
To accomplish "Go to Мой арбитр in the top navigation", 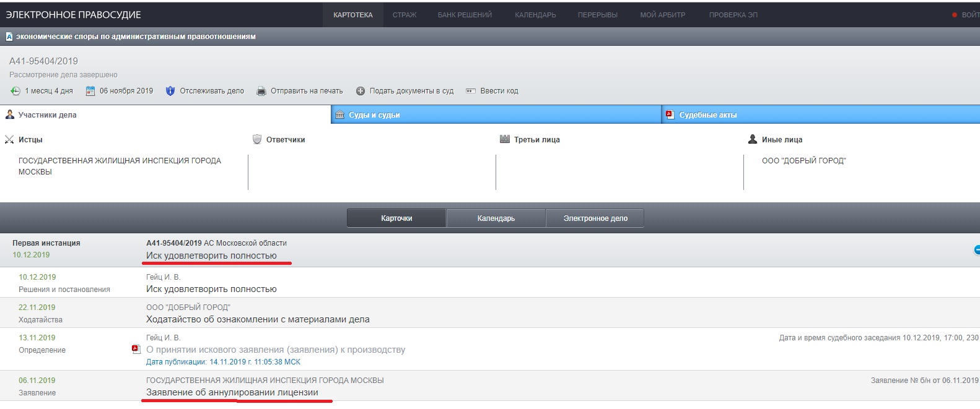I will pyautogui.click(x=662, y=15).
